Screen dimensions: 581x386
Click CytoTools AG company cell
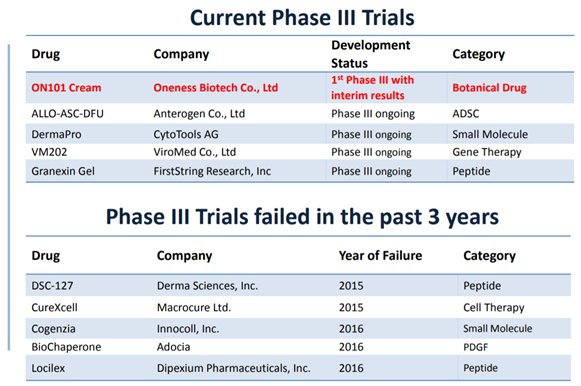[x=186, y=134]
